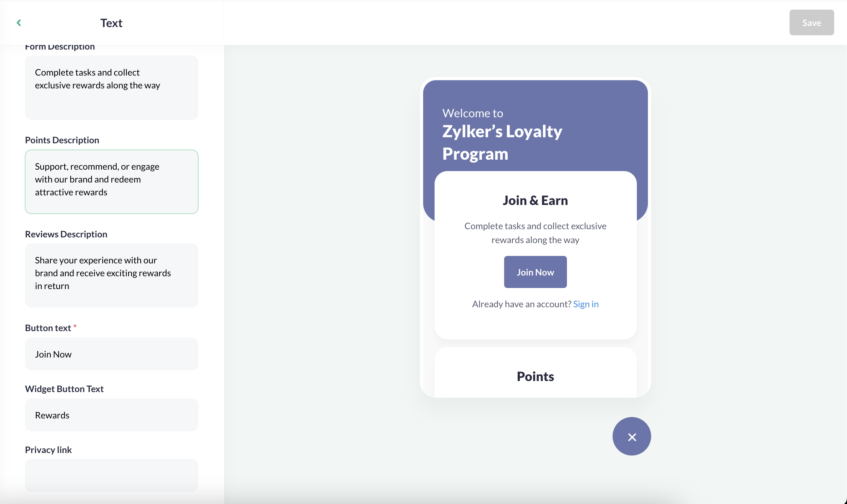
Task: Click the preview description about collecting exclusive rewards
Action: (x=535, y=233)
